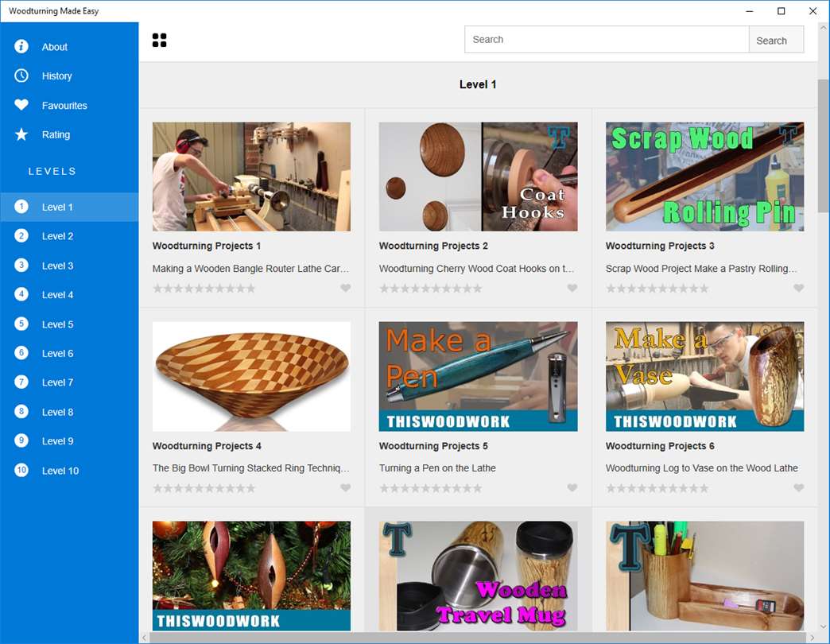Select the Level 10 number badge
This screenshot has height=644, width=830.
click(21, 470)
